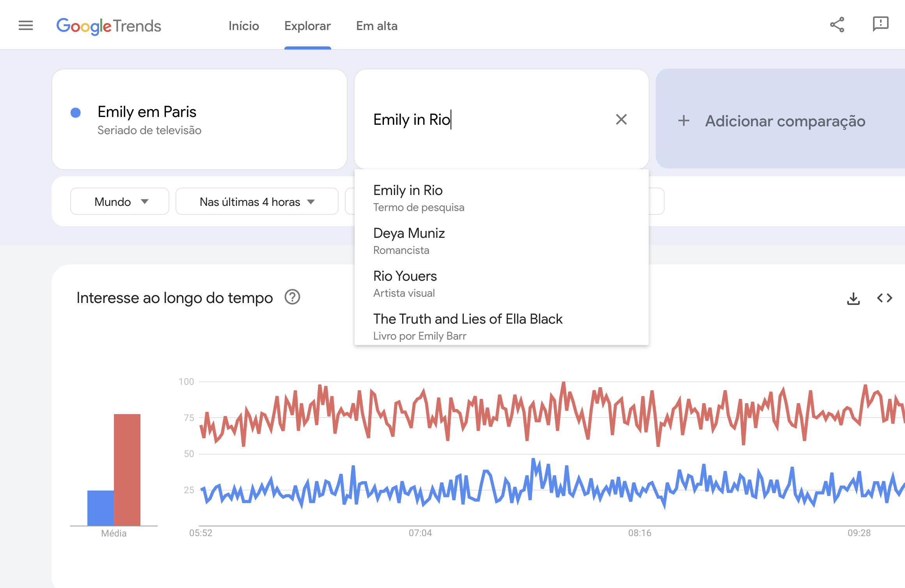Open the Em alta tab
Image resolution: width=905 pixels, height=588 pixels.
coord(377,26)
